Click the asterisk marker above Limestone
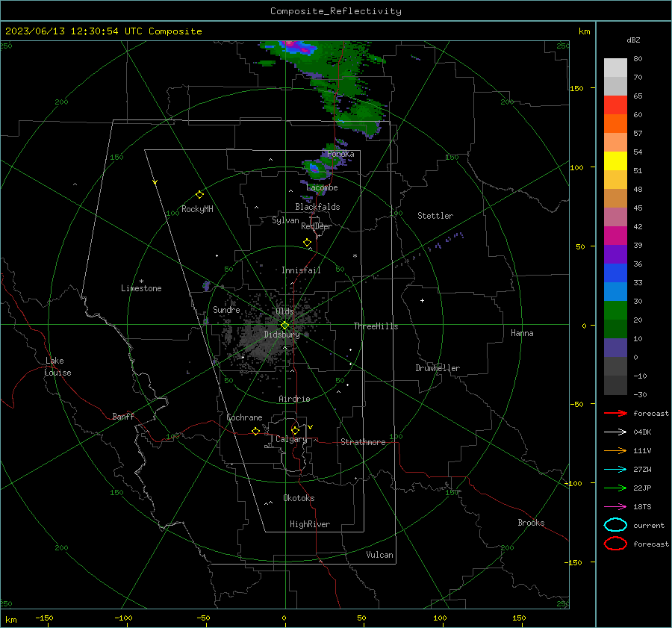 point(141,282)
